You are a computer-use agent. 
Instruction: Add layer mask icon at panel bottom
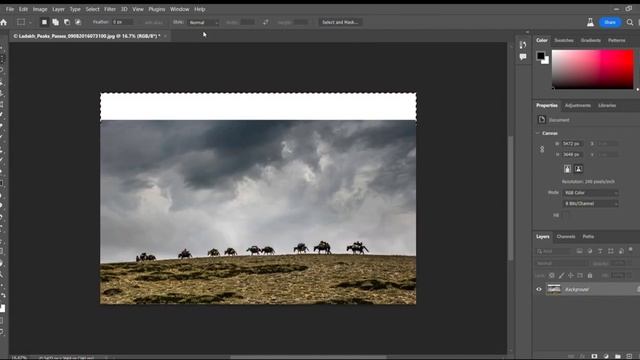click(x=594, y=356)
